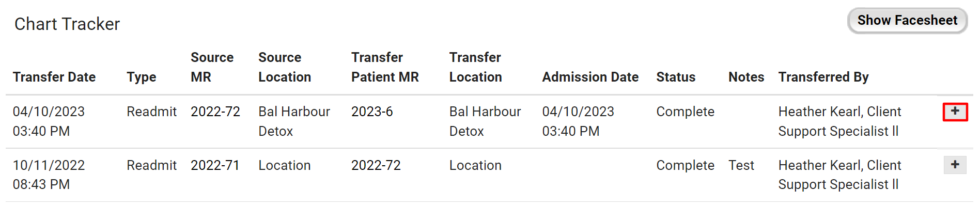Click the Location source location cell
Screen dimensions: 980x221
[285, 165]
